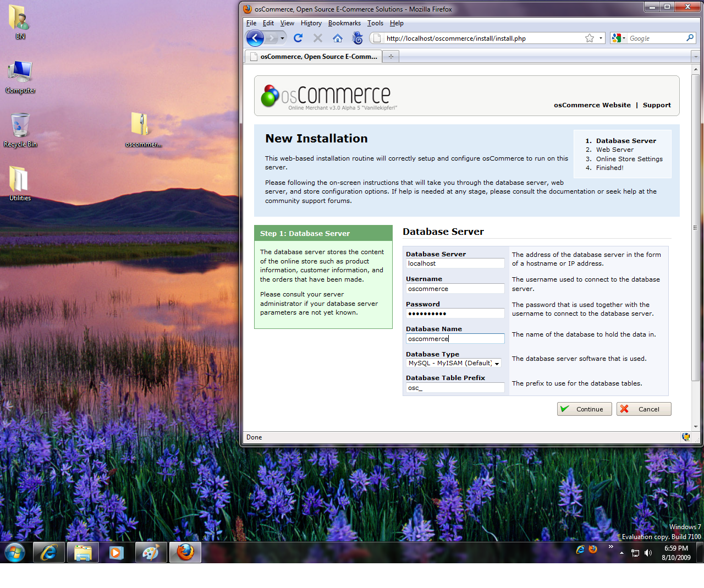Click the Windows Start orb
The height and width of the screenshot is (588, 704).
(x=15, y=552)
